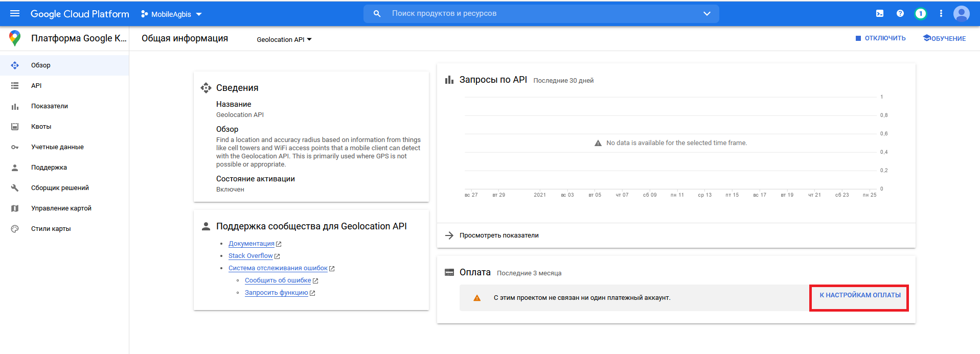Open Квоты in the sidebar
The width and height of the screenshot is (980, 354).
click(x=64, y=127)
